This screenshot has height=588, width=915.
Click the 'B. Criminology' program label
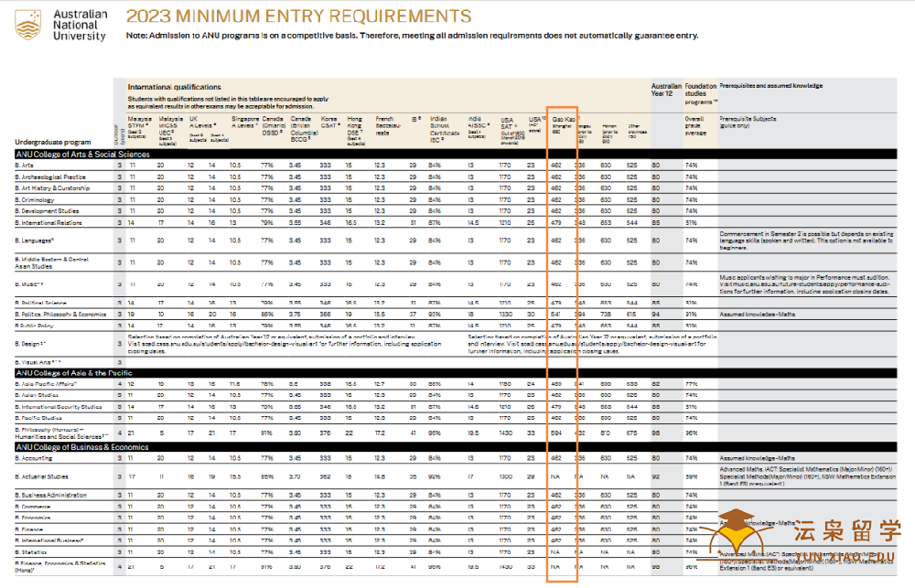35,199
